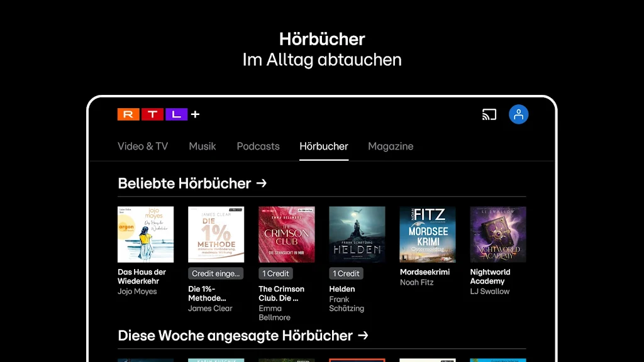Tap the Cast to device icon
Image resolution: width=644 pixels, height=362 pixels.
[x=489, y=114]
